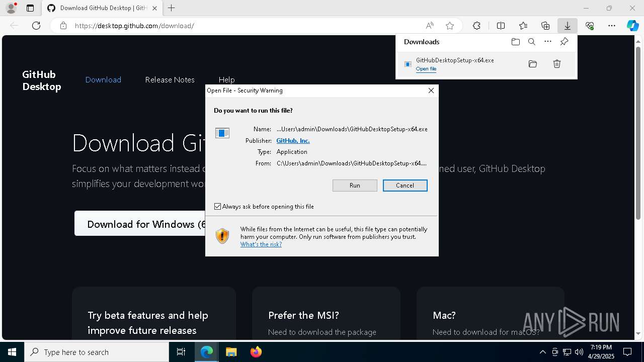Open the taskbar clock and date
This screenshot has width=644, height=362.
click(601, 352)
